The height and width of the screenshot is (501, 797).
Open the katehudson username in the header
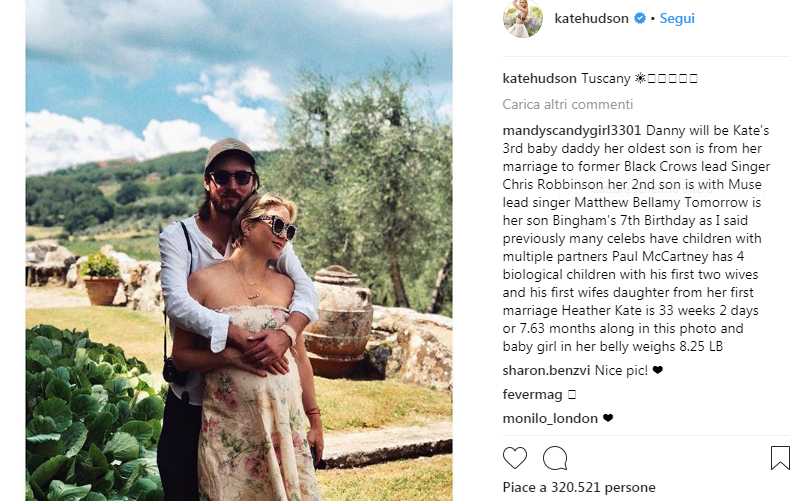pyautogui.click(x=591, y=18)
